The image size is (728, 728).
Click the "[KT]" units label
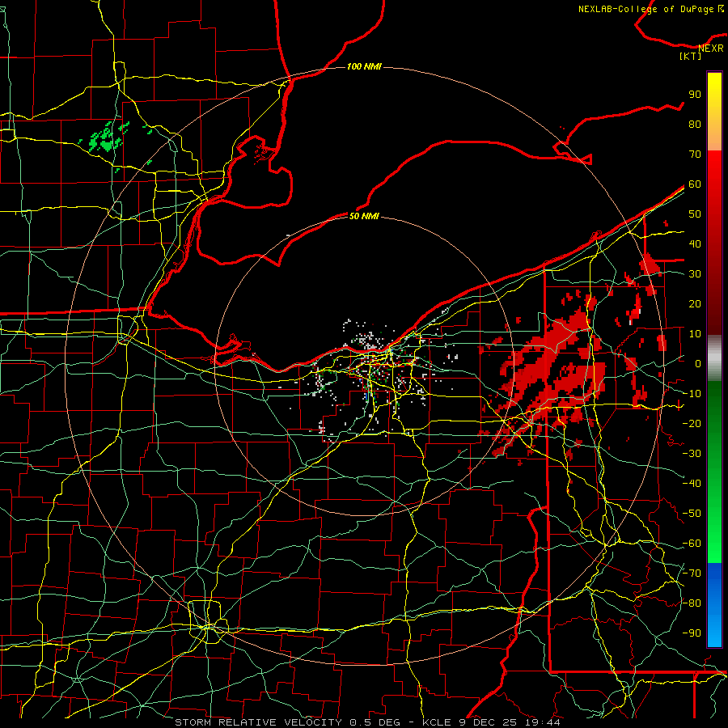coord(690,56)
